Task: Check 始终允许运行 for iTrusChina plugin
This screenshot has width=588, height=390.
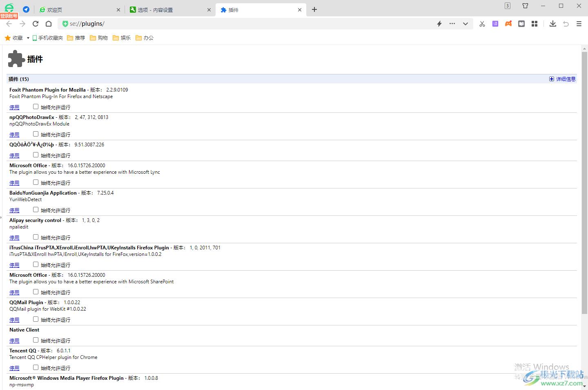Action: click(36, 264)
